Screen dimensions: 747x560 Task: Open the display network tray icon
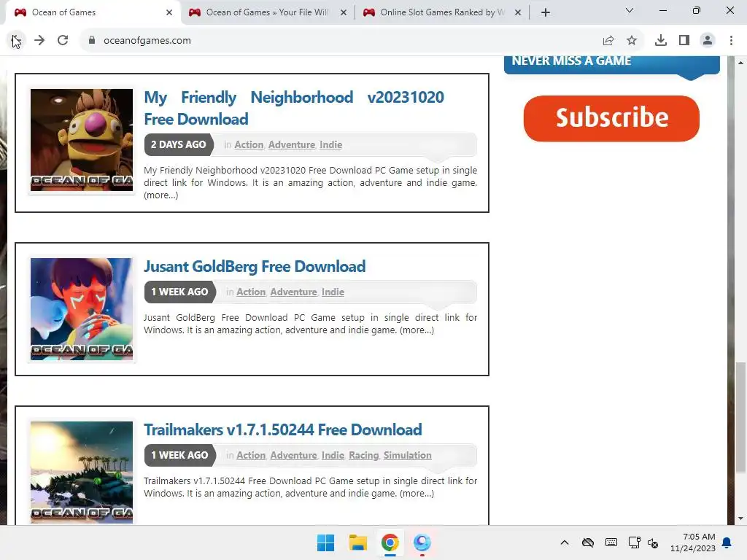634,542
